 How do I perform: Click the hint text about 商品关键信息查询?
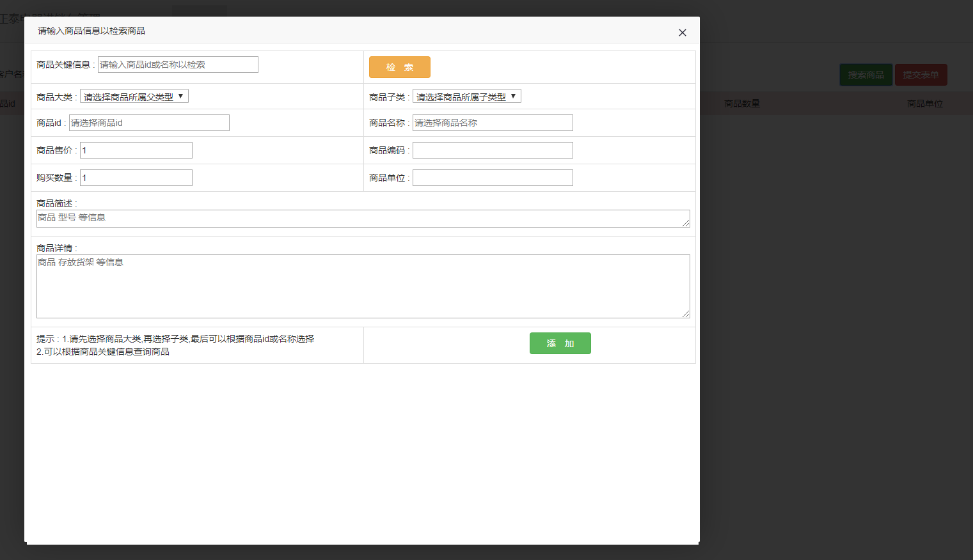pos(103,352)
